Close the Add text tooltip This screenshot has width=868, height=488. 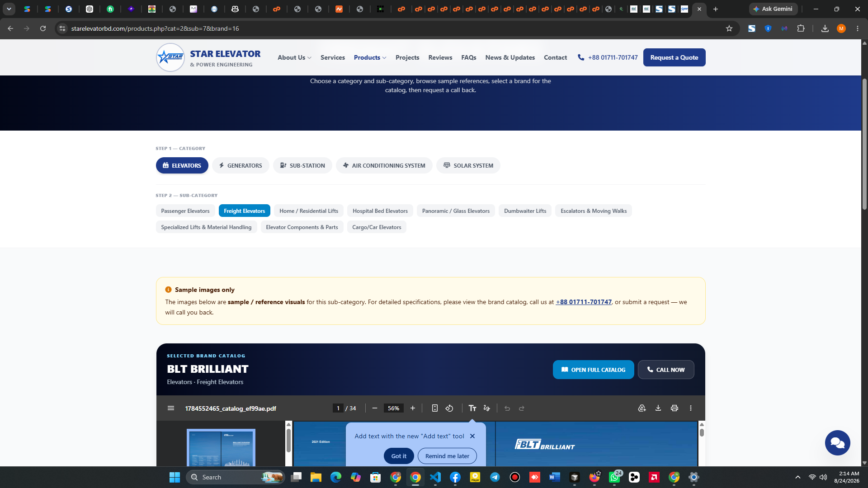pyautogui.click(x=472, y=436)
